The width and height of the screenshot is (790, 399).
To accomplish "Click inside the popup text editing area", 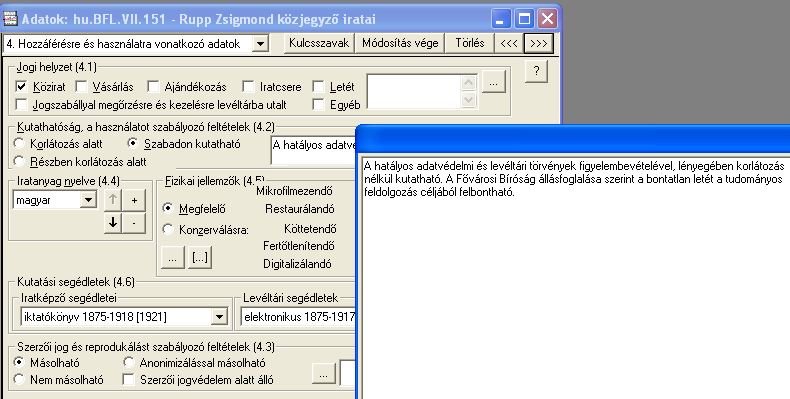I will (x=575, y=277).
